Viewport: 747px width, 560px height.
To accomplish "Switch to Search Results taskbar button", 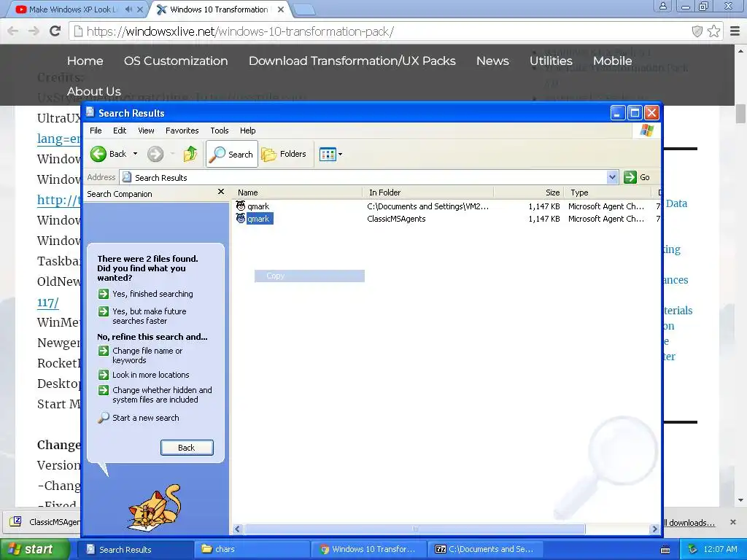I will point(135,550).
